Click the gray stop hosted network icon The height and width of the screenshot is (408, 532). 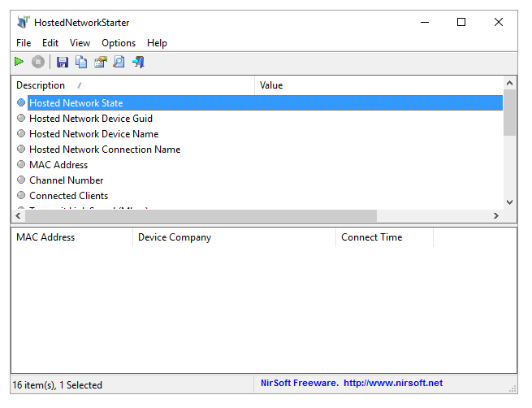[38, 62]
